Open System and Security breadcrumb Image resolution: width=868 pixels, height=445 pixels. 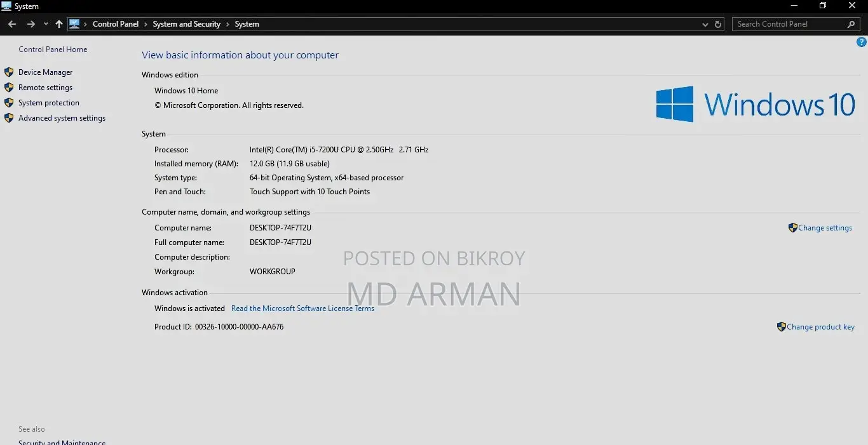[187, 24]
